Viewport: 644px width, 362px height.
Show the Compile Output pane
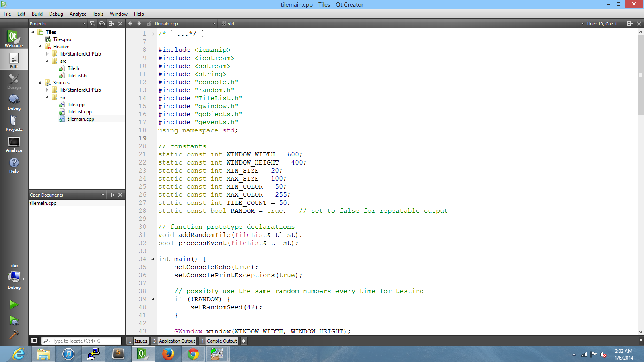tap(219, 341)
